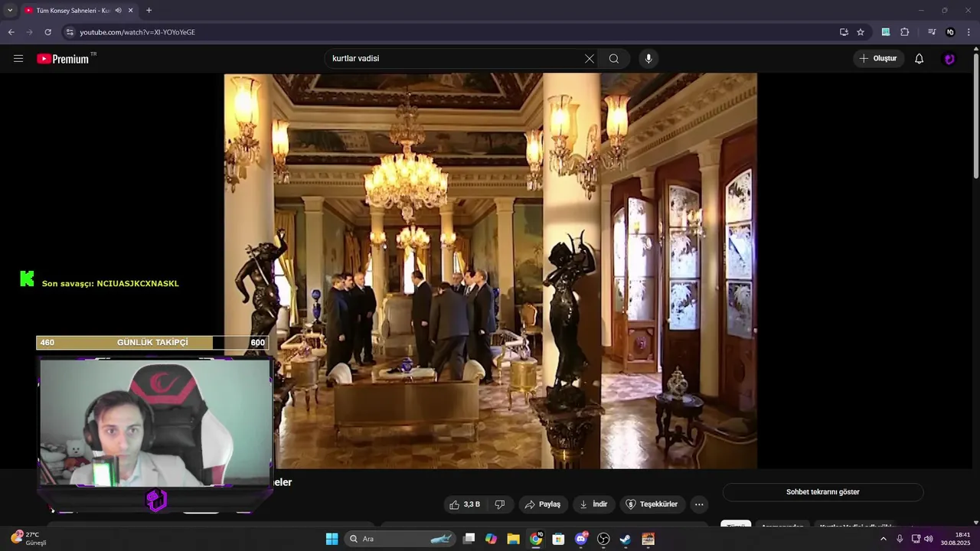Open Chrome three-dot menu
Image resolution: width=980 pixels, height=551 pixels.
pyautogui.click(x=969, y=32)
